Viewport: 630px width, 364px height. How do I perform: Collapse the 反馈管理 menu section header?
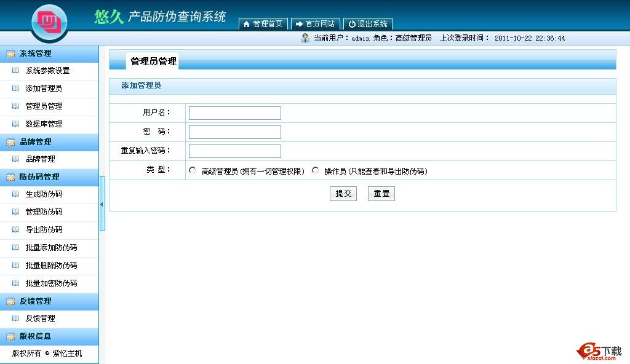[49, 301]
